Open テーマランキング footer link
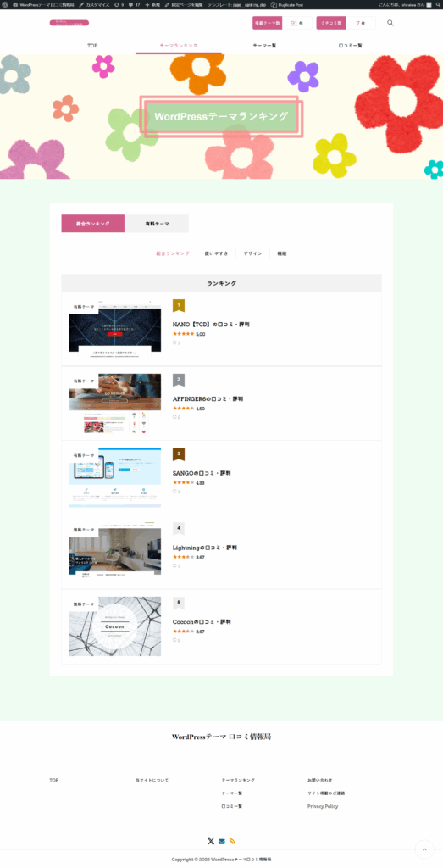Screen dimensions: 443x868 [x=238, y=780]
